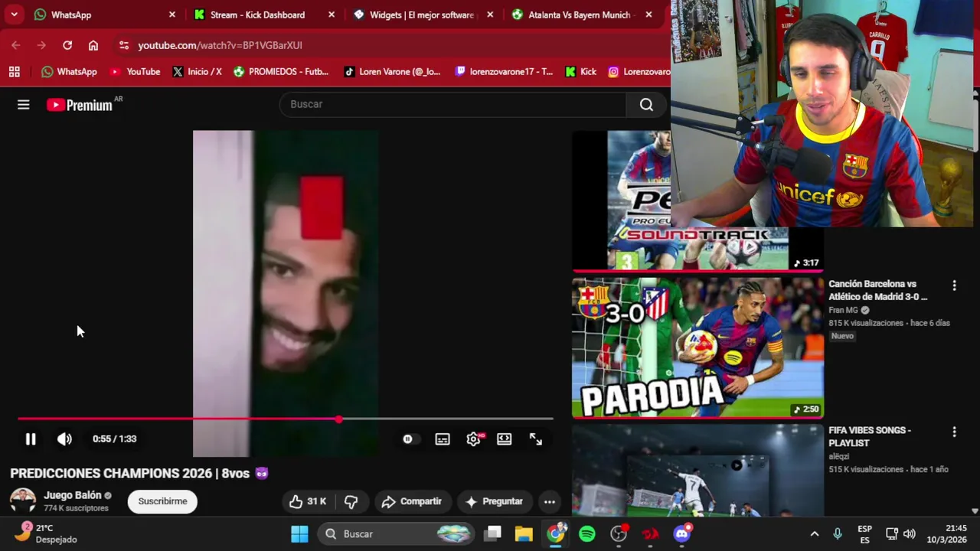
Task: Seek on the red video progress bar
Action: [285, 419]
